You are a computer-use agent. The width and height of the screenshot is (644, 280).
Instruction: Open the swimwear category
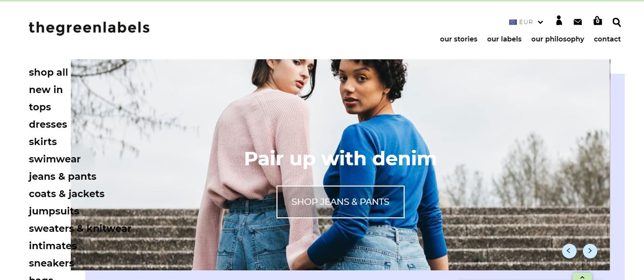point(54,159)
